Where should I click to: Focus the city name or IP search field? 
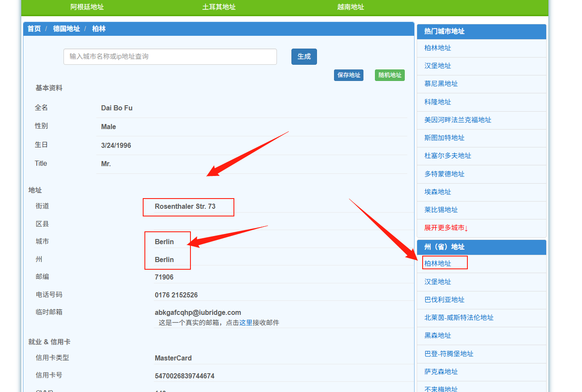pos(170,57)
